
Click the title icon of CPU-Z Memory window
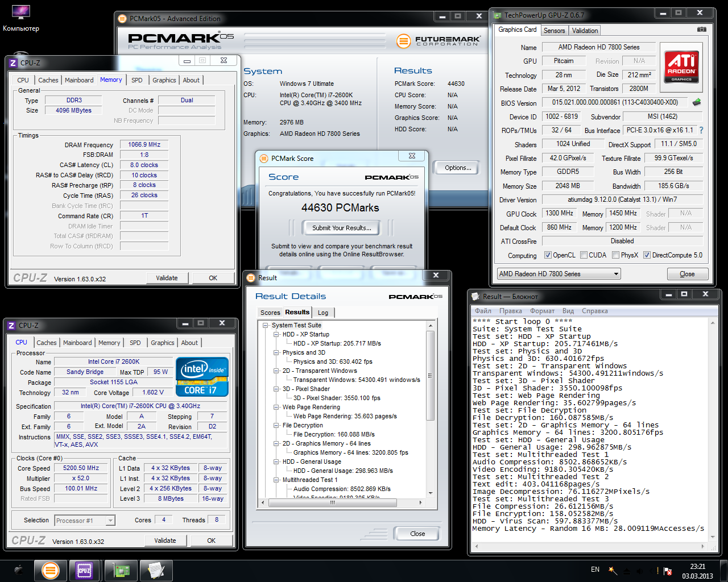pyautogui.click(x=13, y=63)
